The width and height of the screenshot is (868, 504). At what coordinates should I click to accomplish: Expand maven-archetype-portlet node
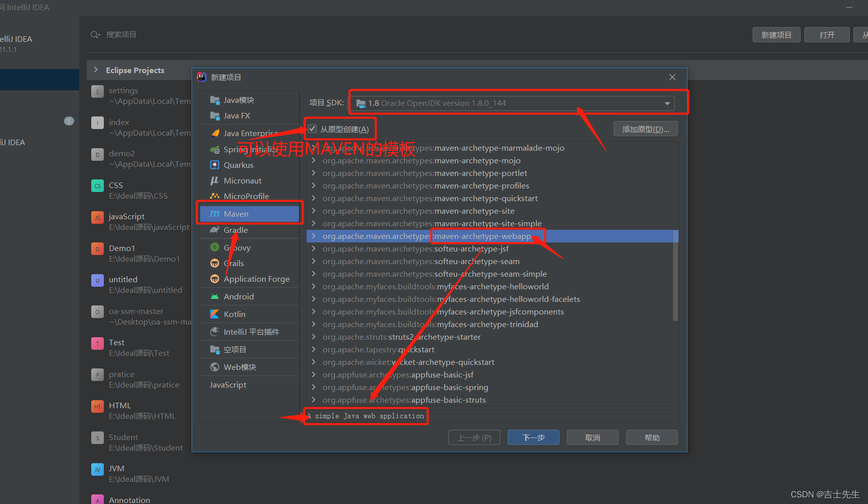point(314,173)
